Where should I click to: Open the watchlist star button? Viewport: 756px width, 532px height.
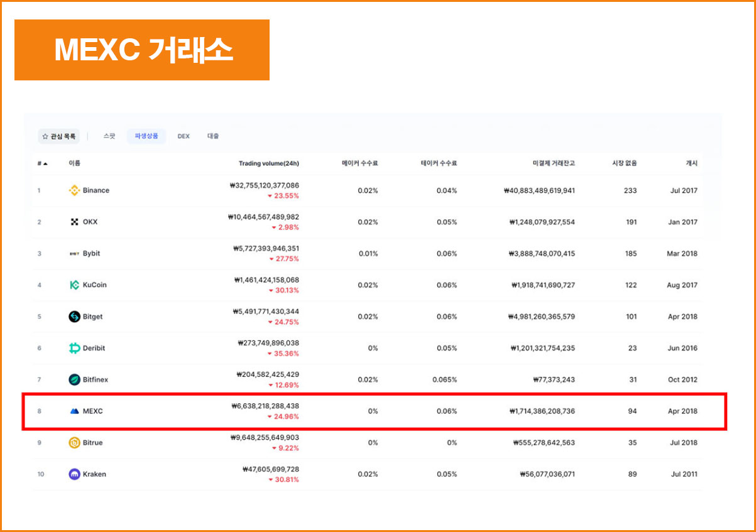coord(59,136)
